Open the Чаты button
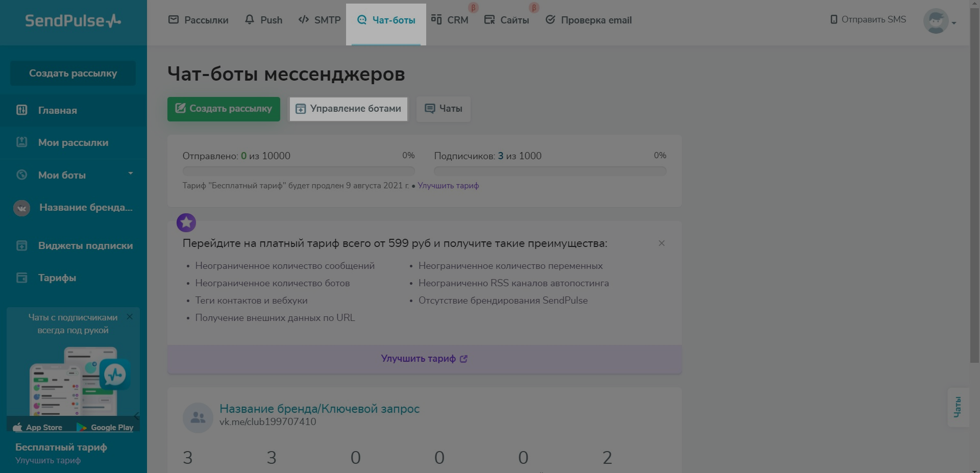 coord(444,109)
